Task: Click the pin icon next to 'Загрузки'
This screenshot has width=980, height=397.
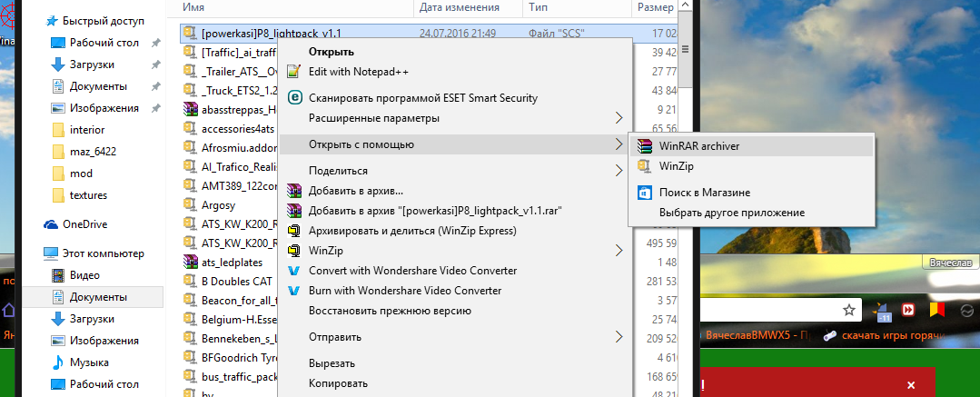Action: coord(155,65)
